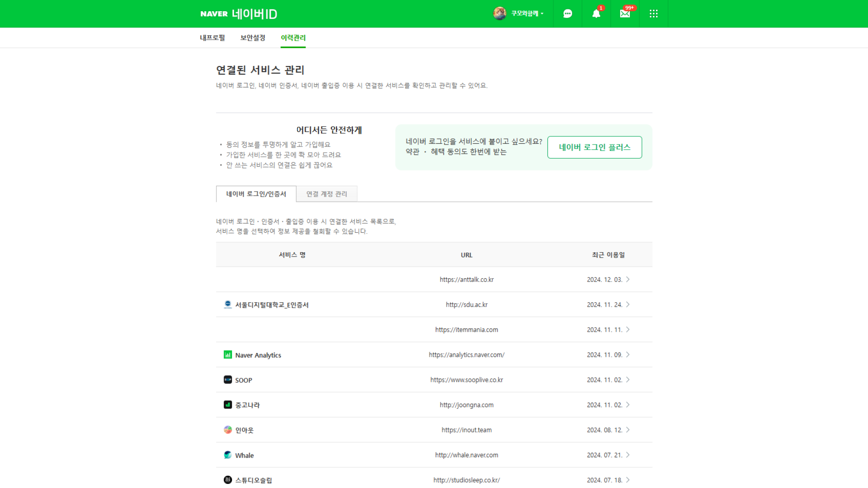Click the profile avatar thumbnail

coord(500,14)
